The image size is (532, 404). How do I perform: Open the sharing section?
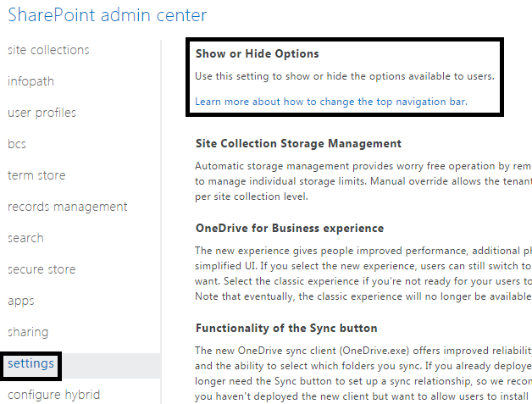[x=28, y=332]
